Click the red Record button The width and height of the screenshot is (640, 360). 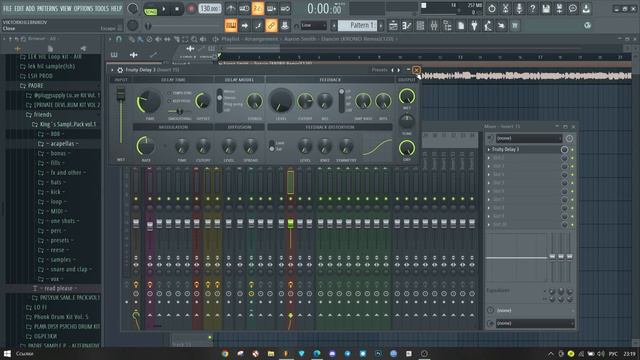click(191, 9)
